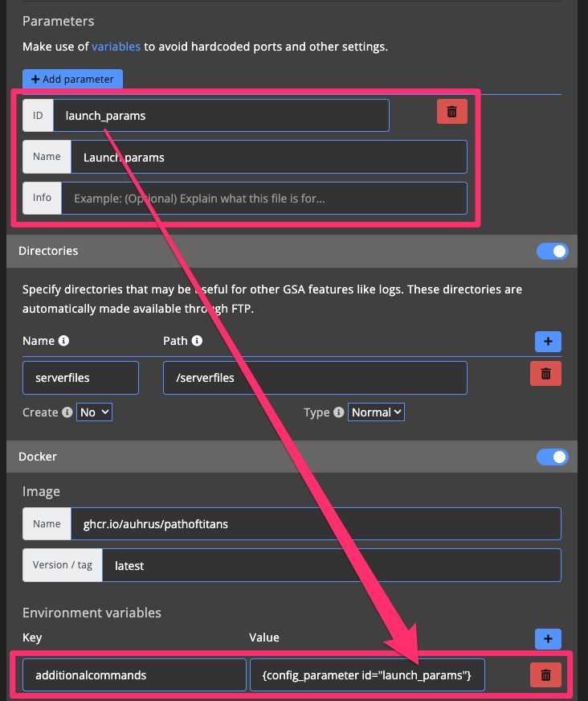
Task: Click the parameter Info description field
Action: point(264,198)
